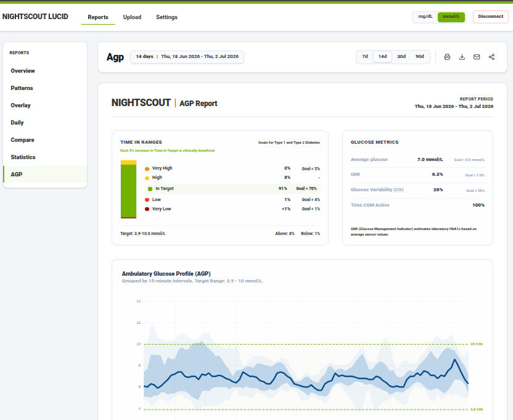Click the Disconnect button
The image size is (513, 420).
point(490,17)
